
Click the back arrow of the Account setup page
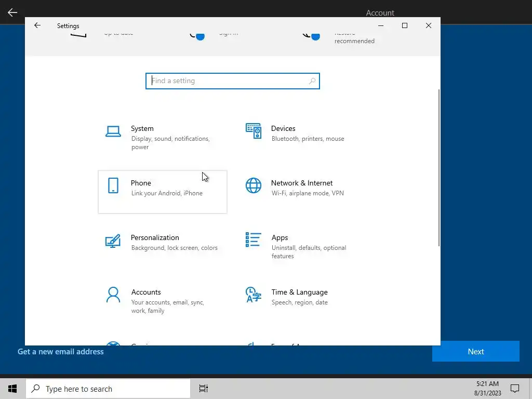click(12, 12)
